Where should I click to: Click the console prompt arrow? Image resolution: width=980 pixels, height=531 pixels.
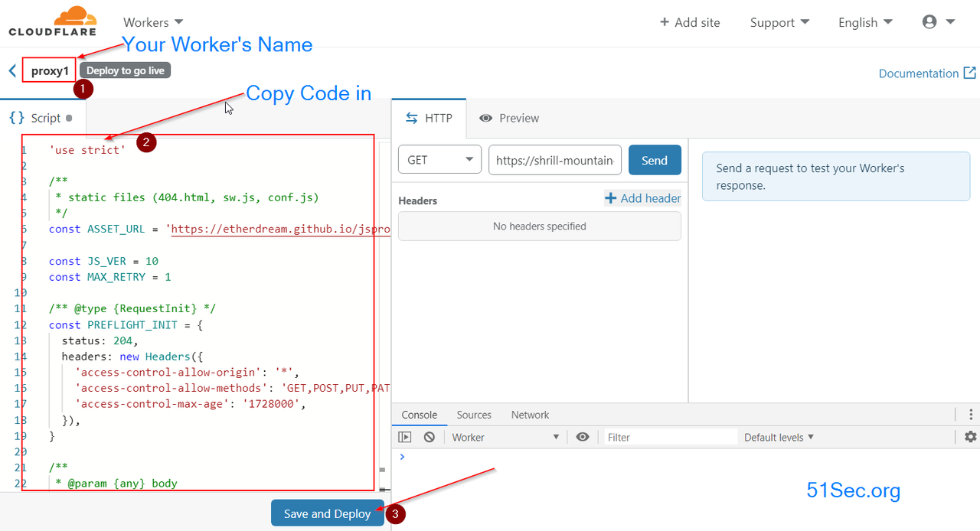[x=402, y=457]
